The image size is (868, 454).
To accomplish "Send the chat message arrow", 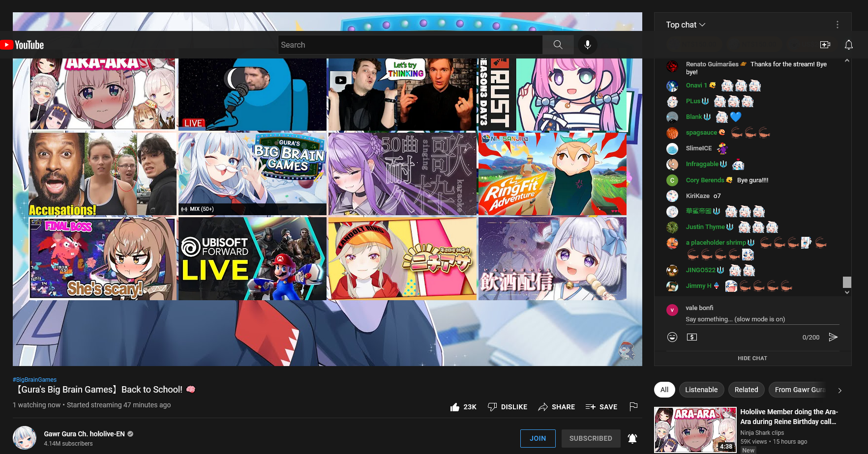I will [833, 337].
